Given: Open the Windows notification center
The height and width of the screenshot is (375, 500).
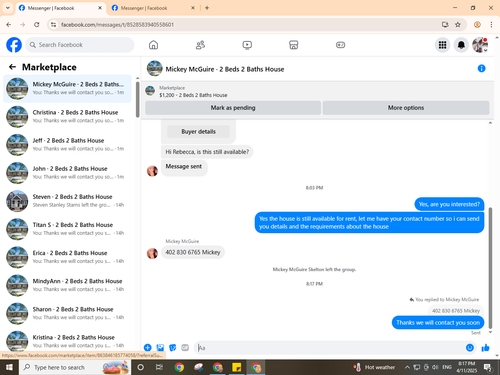Looking at the screenshot, I should pyautogui.click(x=488, y=368).
